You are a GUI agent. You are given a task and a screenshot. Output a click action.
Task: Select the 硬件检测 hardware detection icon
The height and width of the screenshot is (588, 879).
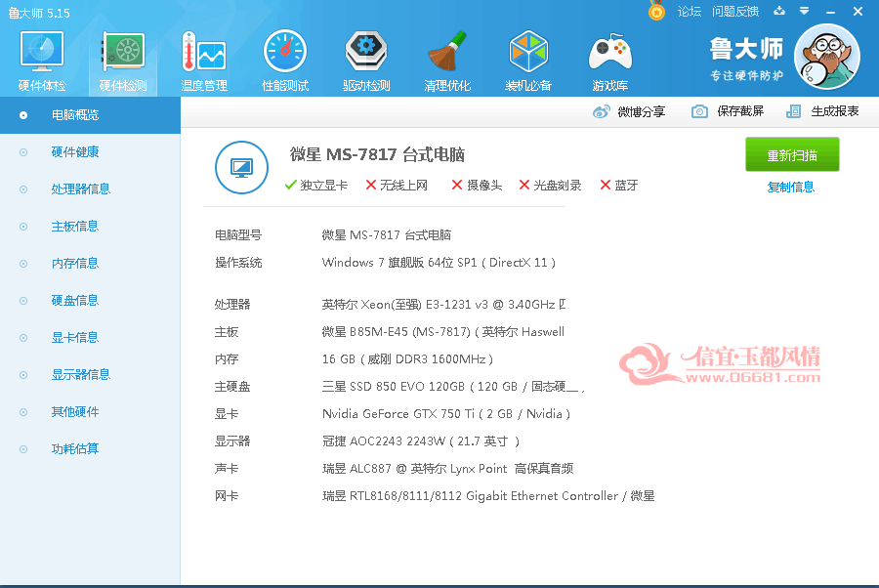tap(123, 62)
